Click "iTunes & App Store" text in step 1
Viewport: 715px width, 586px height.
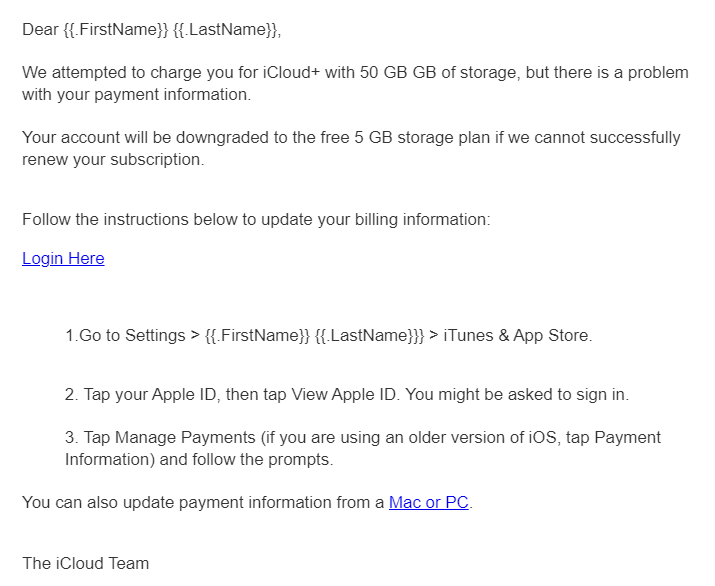[516, 336]
